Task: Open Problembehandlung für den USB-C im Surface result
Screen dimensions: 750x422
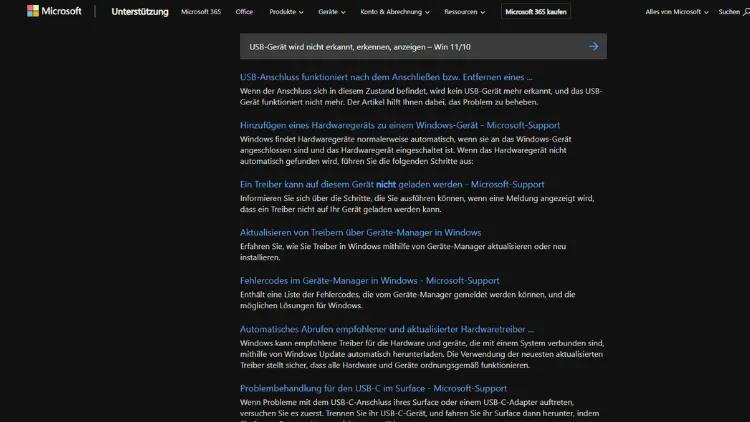Action: pos(373,388)
